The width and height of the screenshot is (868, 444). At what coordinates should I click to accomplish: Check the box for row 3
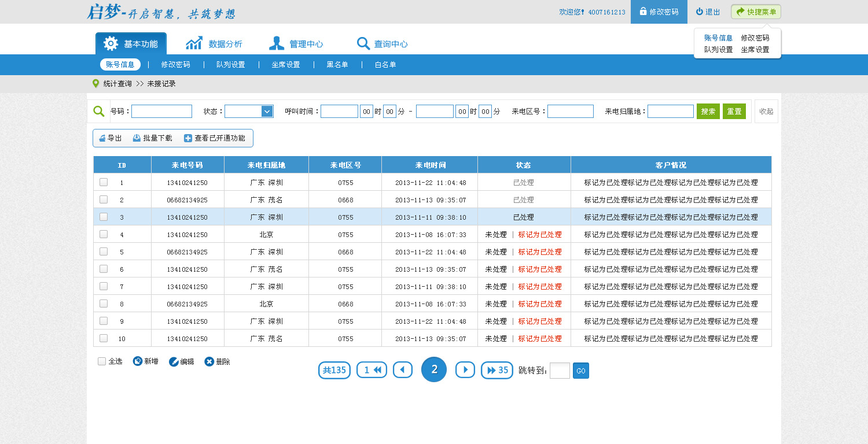pos(104,216)
